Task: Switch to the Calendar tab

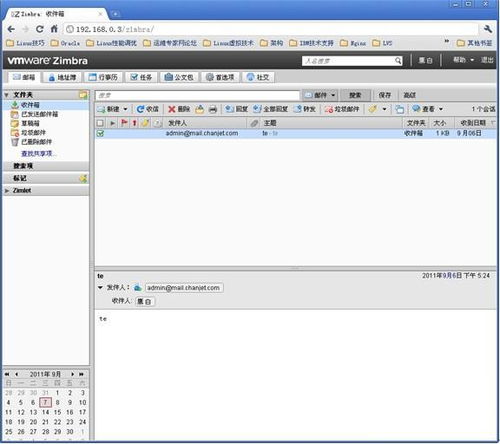Action: (x=103, y=77)
